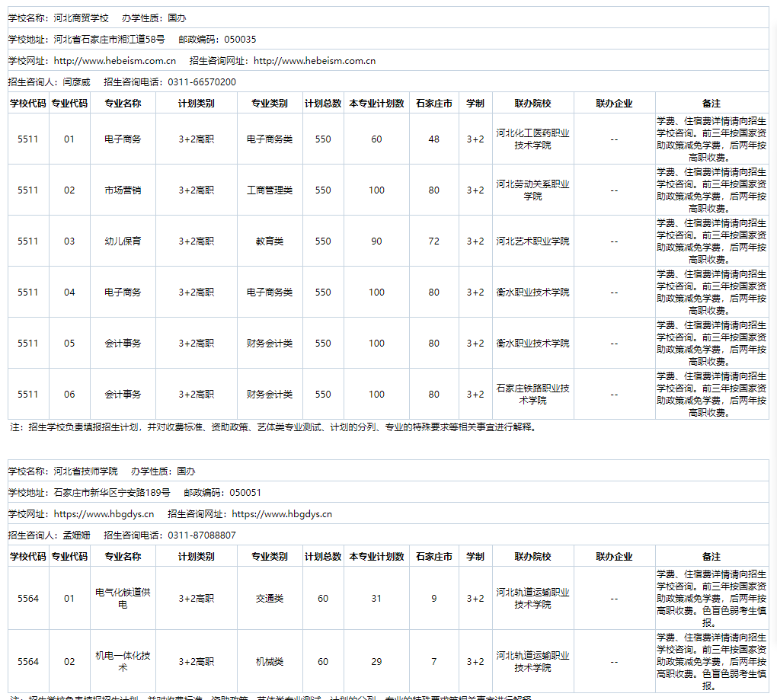Select the 幼儿保育 specialty cell

(x=123, y=241)
